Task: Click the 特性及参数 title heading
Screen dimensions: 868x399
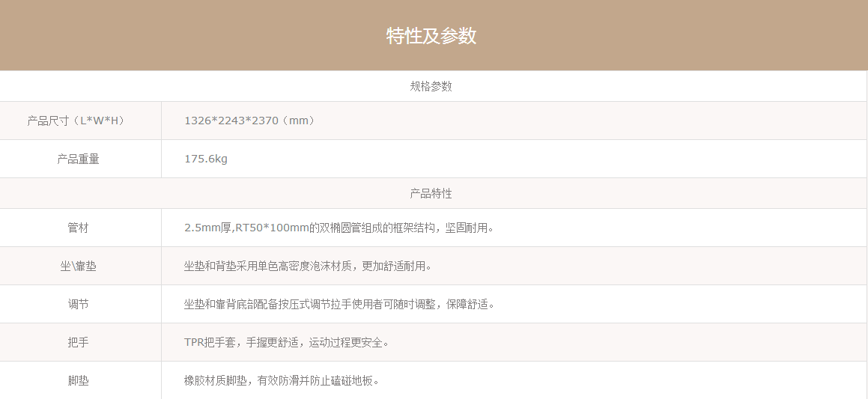Action: point(431,36)
